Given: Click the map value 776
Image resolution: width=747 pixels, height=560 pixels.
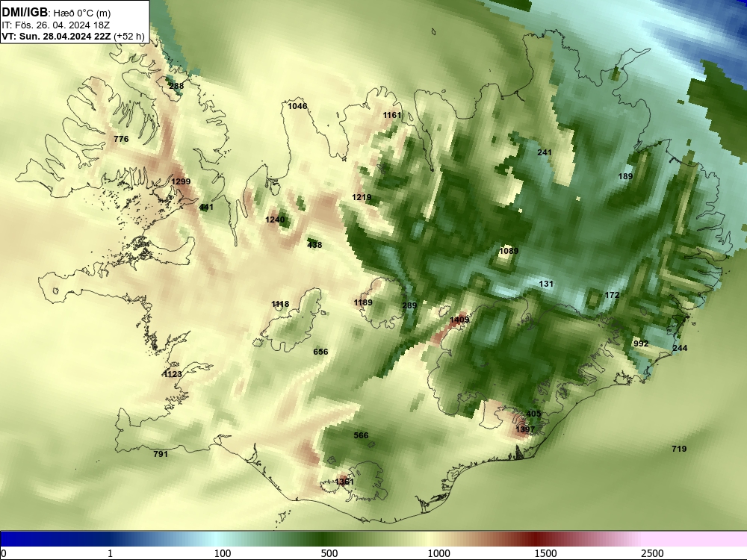Looking at the screenshot, I should pos(121,139).
